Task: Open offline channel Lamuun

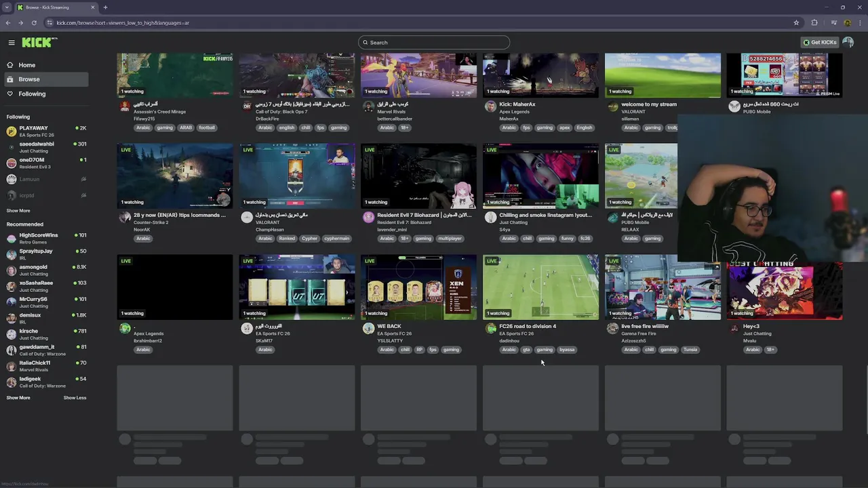Action: (46, 179)
